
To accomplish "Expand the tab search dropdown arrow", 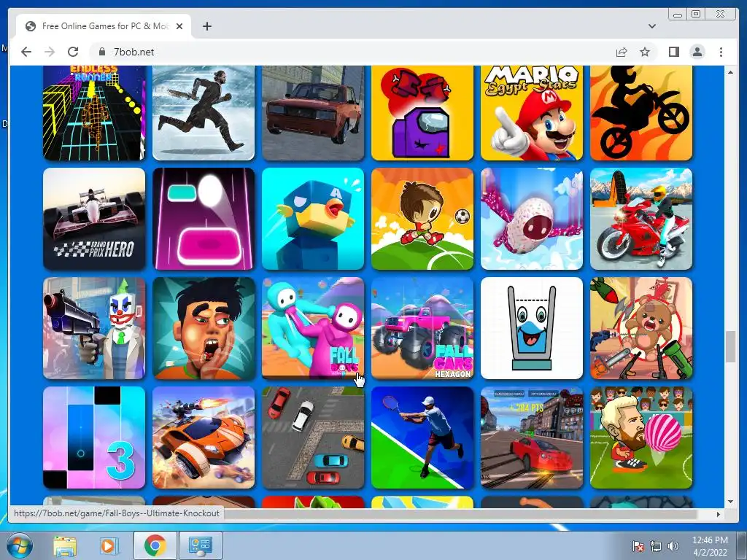I will (652, 26).
